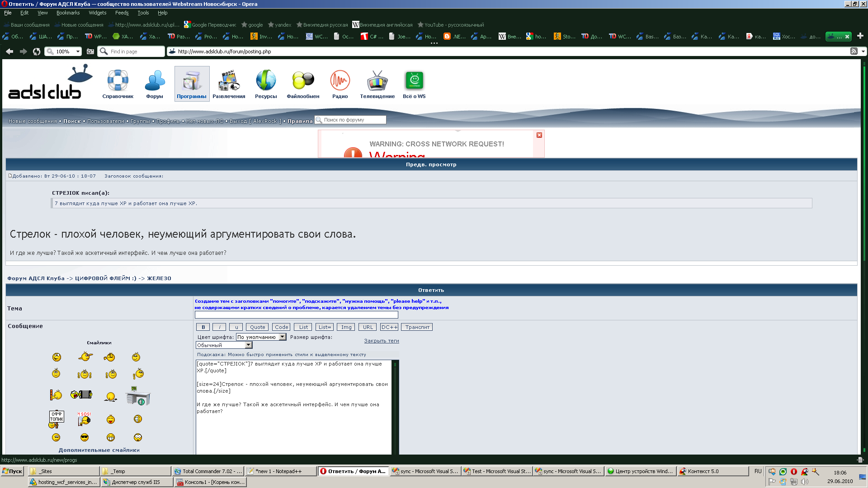Insert the sunglasses smiley
The width and height of the screenshot is (868, 488).
pyautogui.click(x=85, y=437)
